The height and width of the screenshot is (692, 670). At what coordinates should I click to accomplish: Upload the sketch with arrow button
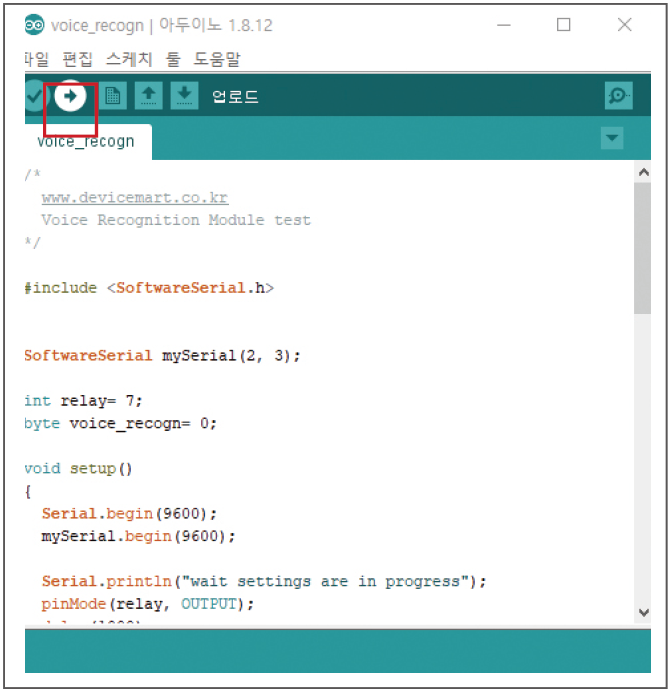pos(70,96)
